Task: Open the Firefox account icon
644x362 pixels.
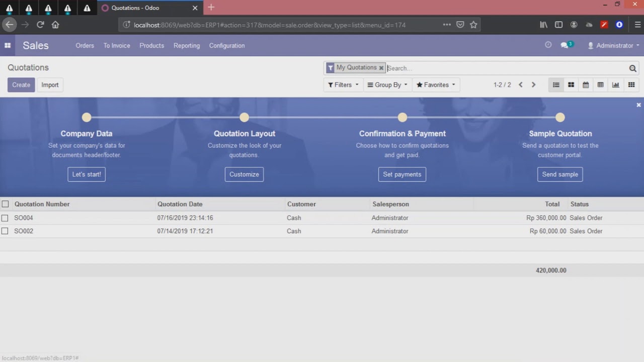Action: [x=574, y=25]
